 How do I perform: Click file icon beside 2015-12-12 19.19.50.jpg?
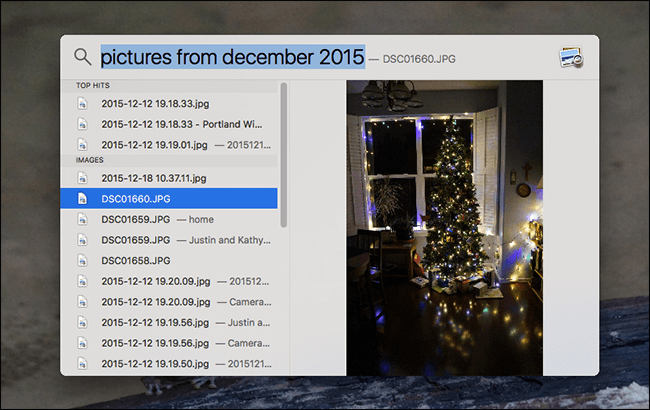[82, 364]
